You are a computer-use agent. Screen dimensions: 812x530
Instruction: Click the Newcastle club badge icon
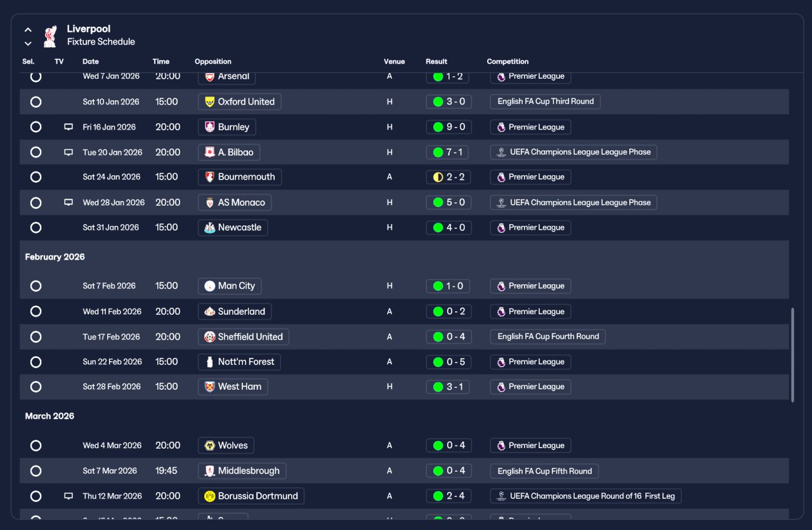[209, 228]
